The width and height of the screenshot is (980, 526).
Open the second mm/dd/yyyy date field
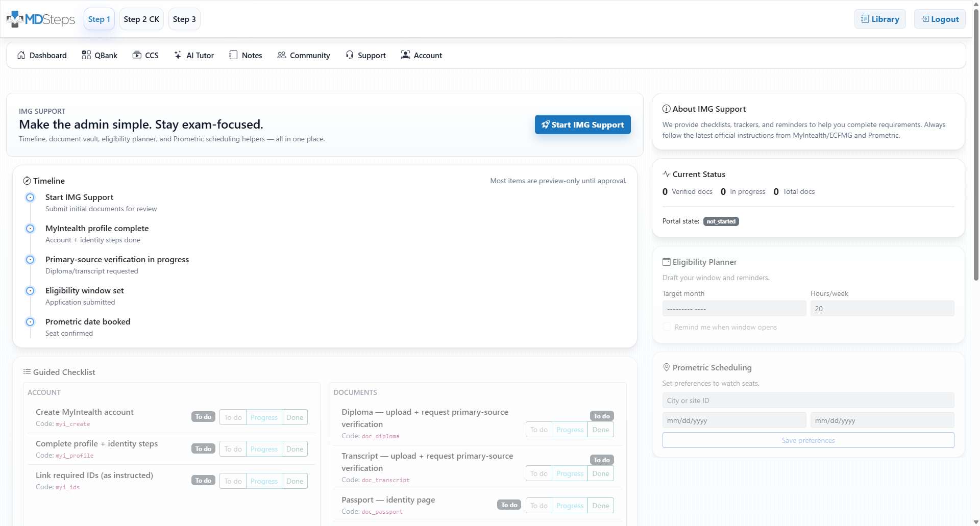tap(882, 420)
